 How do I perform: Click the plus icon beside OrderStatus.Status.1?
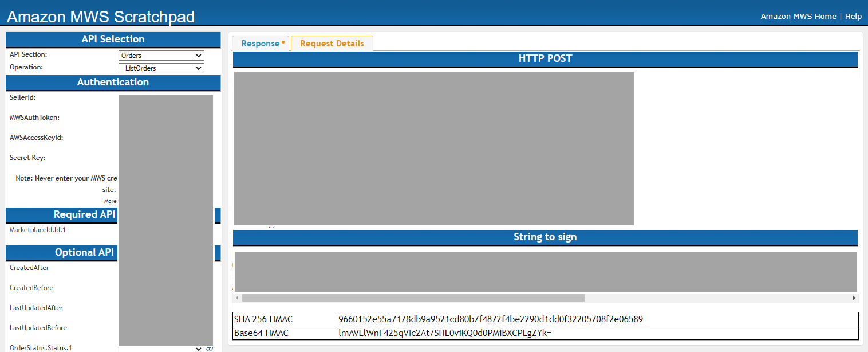click(x=209, y=349)
